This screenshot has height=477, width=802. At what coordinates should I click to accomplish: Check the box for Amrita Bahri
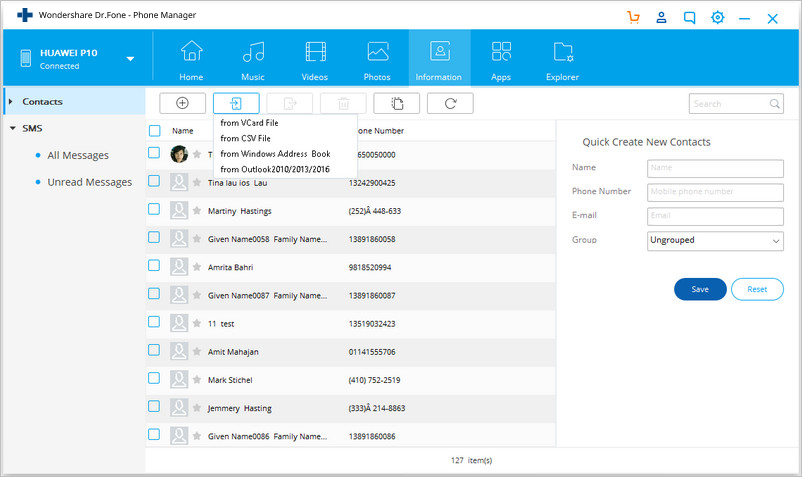pyautogui.click(x=154, y=265)
